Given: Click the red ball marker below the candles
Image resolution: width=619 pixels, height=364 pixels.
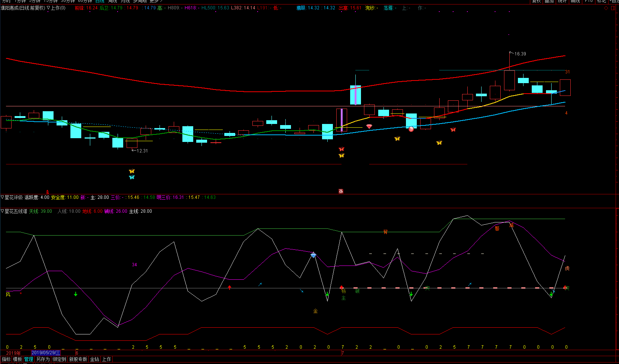Looking at the screenshot, I should tap(411, 129).
